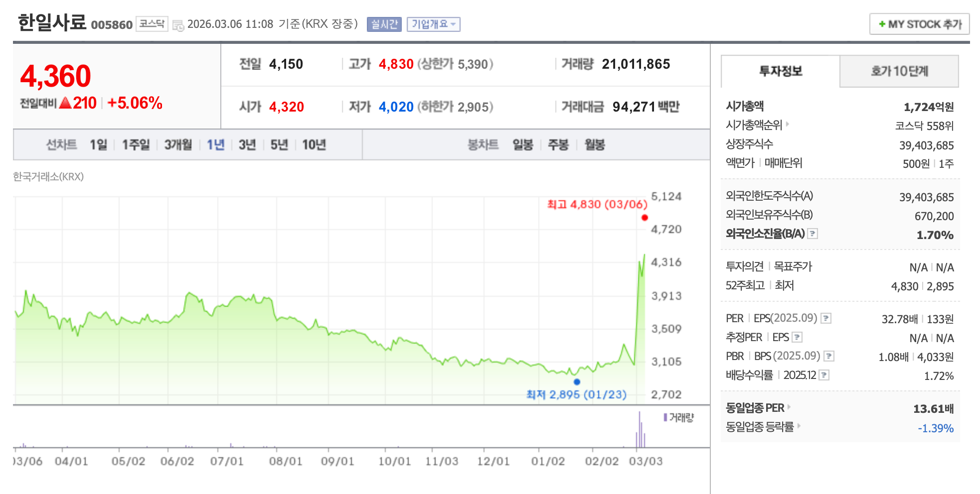Click the 배당수익률 value 1.72%

pyautogui.click(x=939, y=376)
